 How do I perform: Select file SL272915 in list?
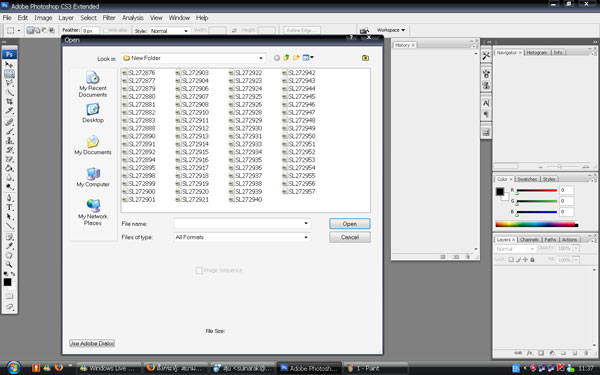pos(192,152)
